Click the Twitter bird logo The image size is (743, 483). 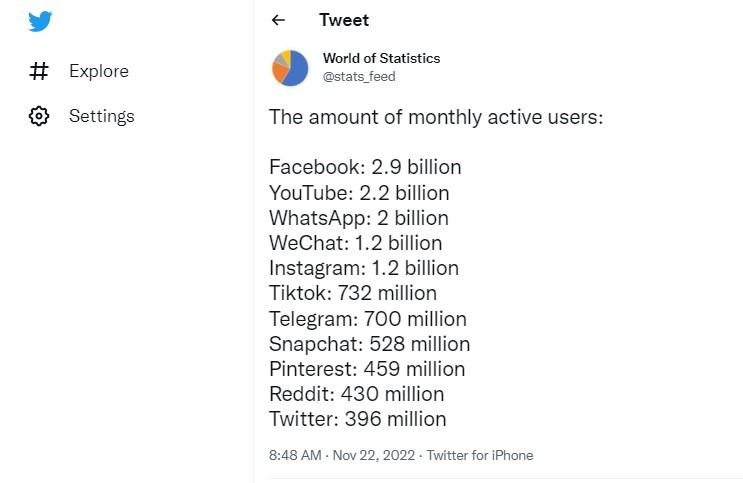(40, 21)
